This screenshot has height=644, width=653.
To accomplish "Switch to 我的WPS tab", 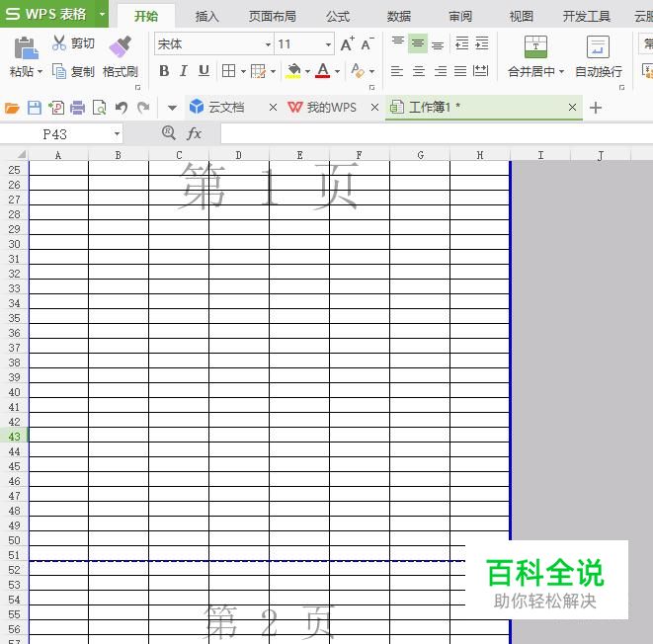I will 322,108.
